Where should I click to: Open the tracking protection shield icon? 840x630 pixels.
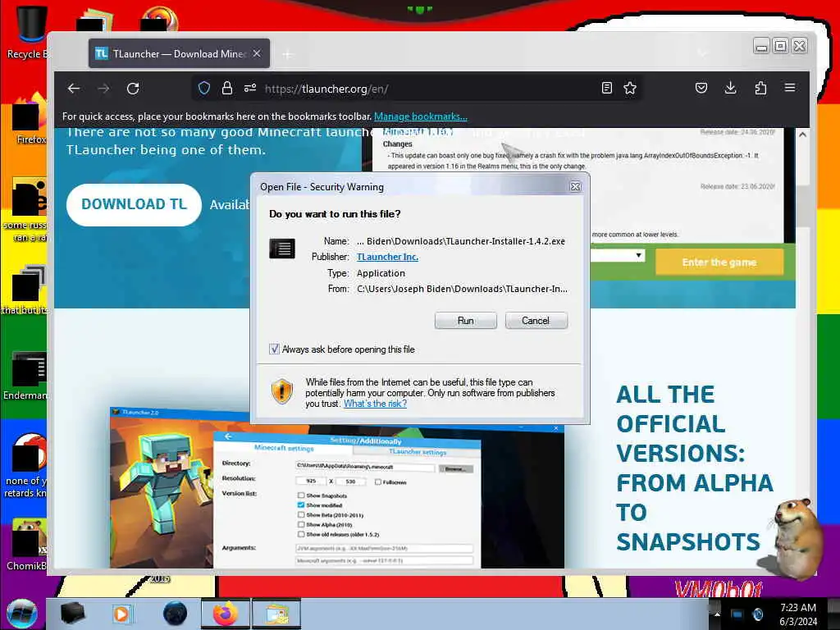pyautogui.click(x=204, y=88)
